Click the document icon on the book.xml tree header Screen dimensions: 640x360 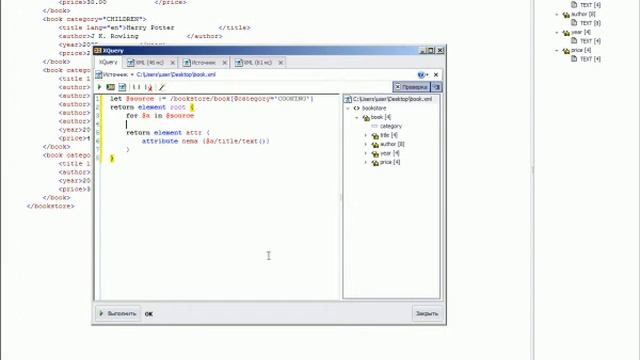(348, 99)
